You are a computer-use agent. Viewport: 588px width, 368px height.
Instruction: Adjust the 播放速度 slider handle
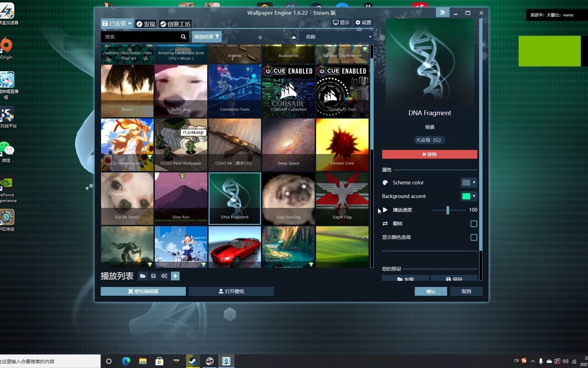click(x=448, y=210)
